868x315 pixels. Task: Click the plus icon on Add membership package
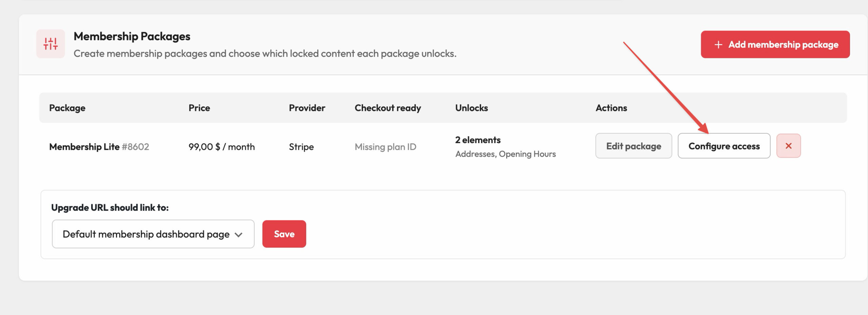coord(718,45)
